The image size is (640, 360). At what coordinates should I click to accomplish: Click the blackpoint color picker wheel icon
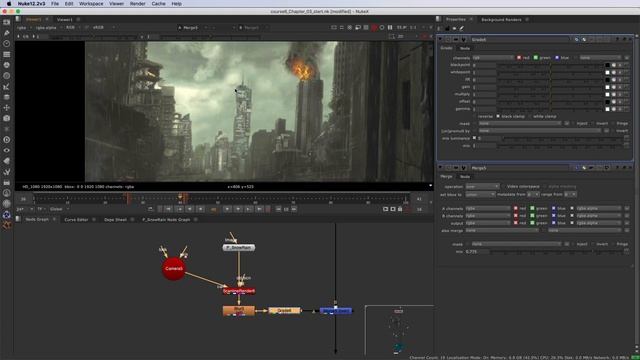(x=613, y=65)
